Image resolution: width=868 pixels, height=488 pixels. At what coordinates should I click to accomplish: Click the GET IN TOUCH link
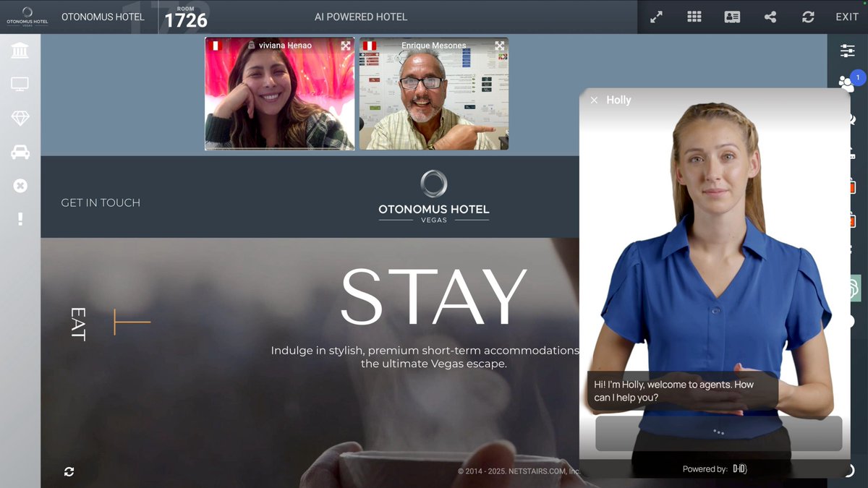pyautogui.click(x=101, y=202)
